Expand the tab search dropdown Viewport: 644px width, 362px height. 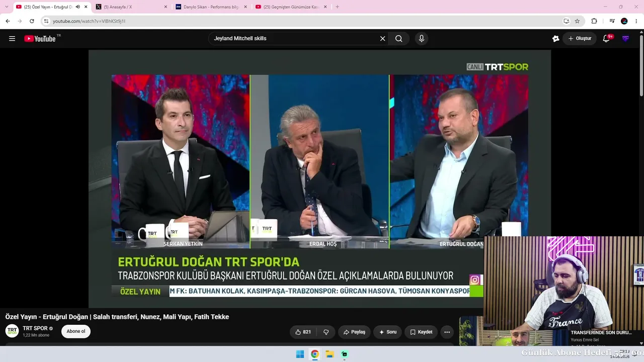coord(7,7)
